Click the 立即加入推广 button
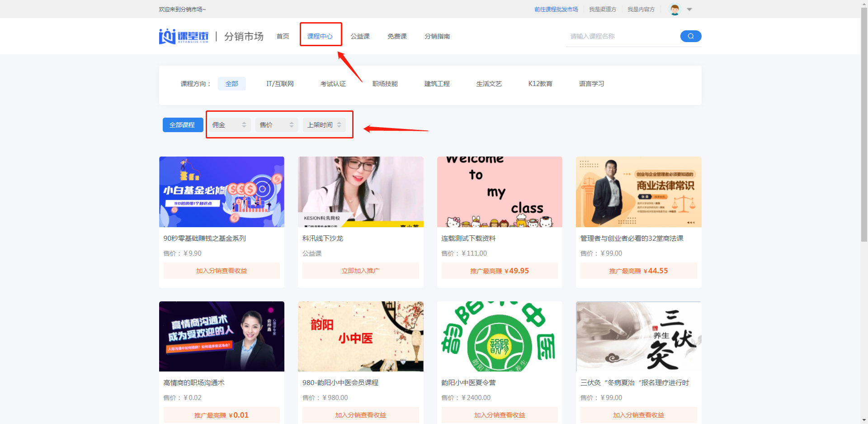The image size is (868, 424). pyautogui.click(x=361, y=271)
